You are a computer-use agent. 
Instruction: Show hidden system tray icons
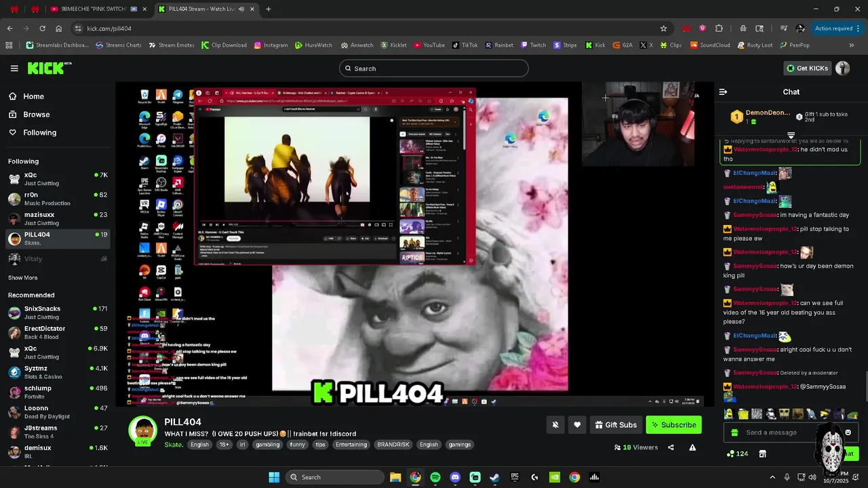coord(772,477)
